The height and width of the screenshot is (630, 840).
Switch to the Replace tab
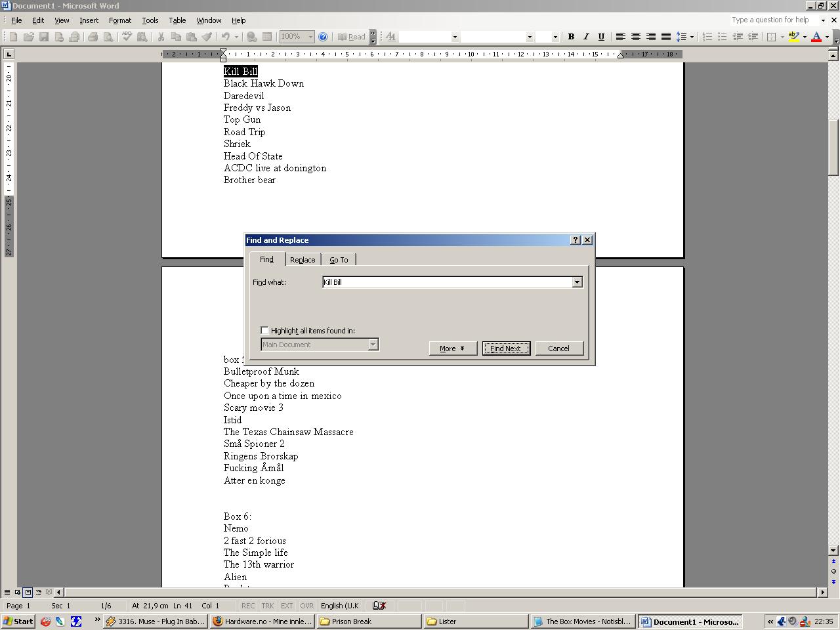[303, 260]
